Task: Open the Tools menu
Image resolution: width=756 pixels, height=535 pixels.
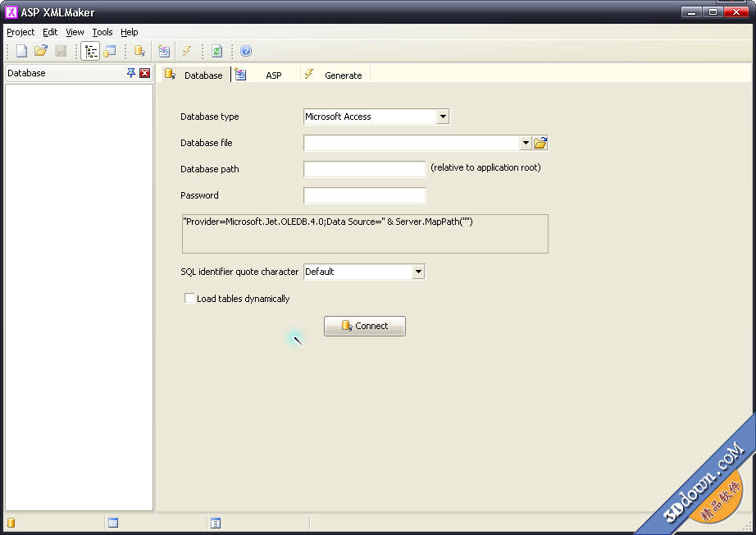Action: click(x=102, y=32)
